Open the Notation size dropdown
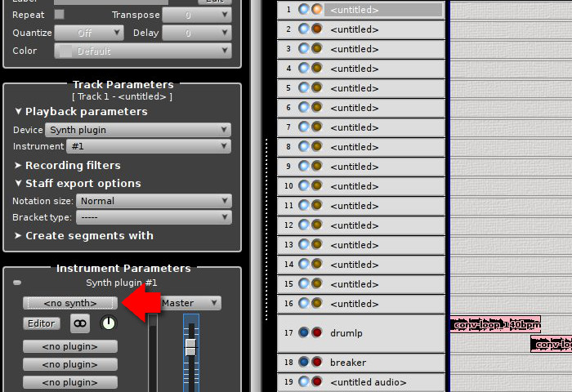This screenshot has width=572, height=392. (154, 201)
